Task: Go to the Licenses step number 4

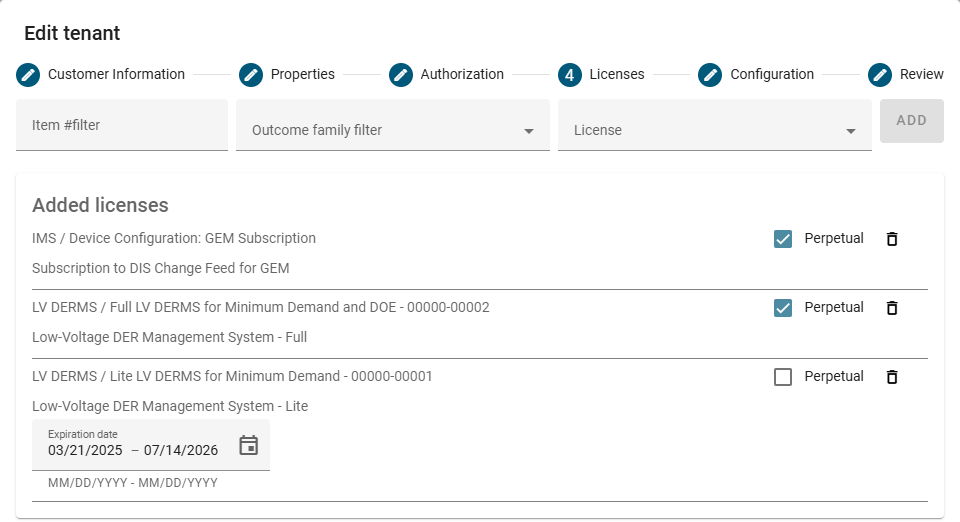Action: (x=570, y=75)
